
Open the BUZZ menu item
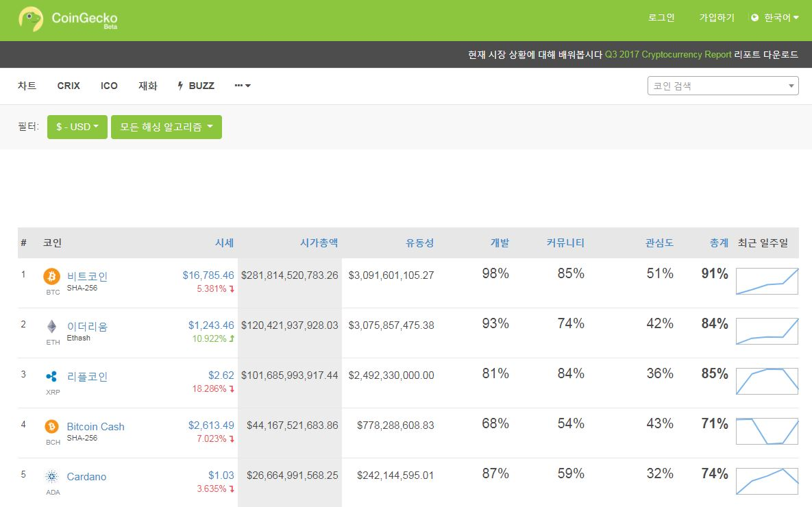(x=196, y=86)
